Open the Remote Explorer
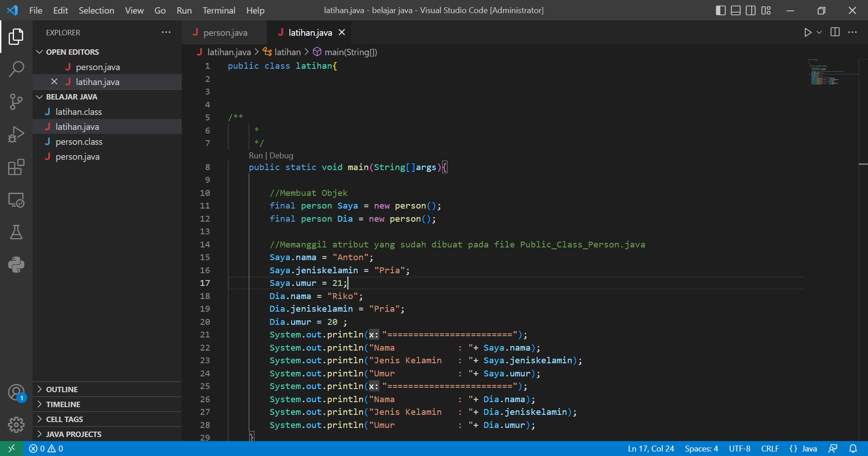Viewport: 868px width, 456px height. 16,200
